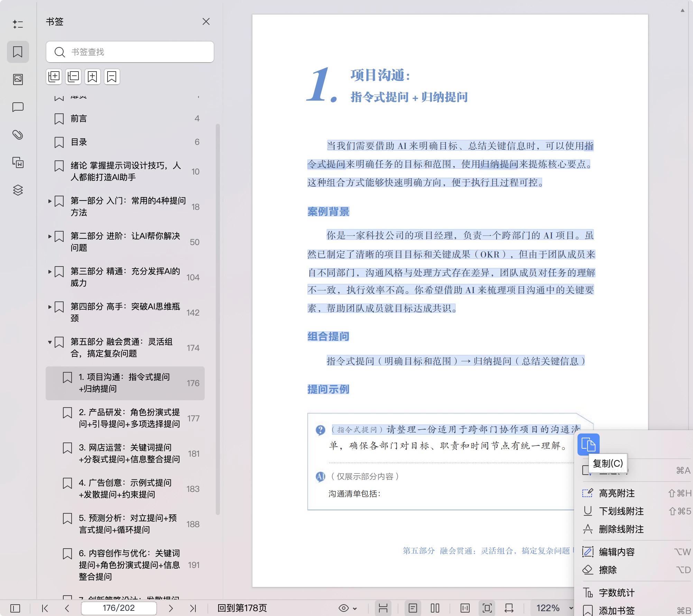Click the copy icon button
Screen dimensions: 693x616
click(x=588, y=444)
